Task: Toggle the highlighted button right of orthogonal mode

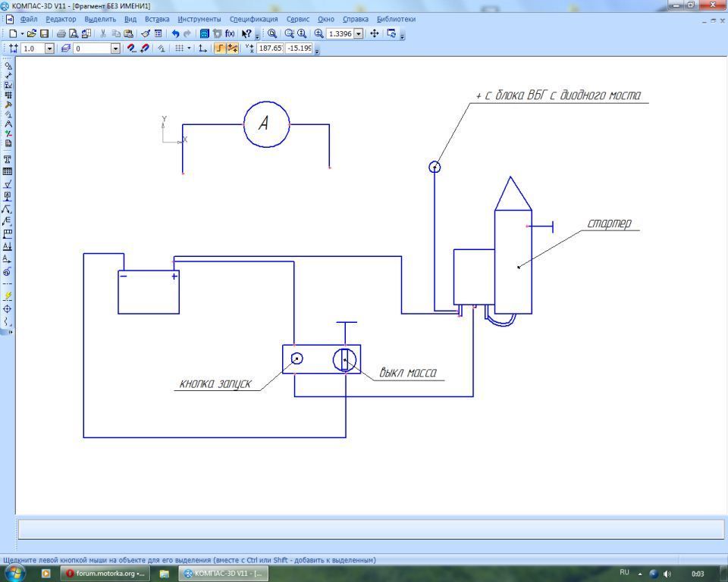Action: (x=232, y=48)
